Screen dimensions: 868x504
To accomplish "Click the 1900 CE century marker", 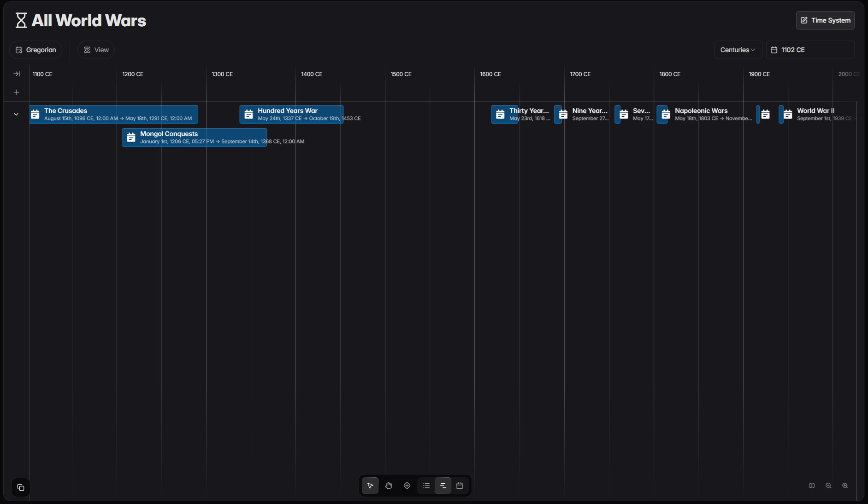I will click(x=759, y=74).
